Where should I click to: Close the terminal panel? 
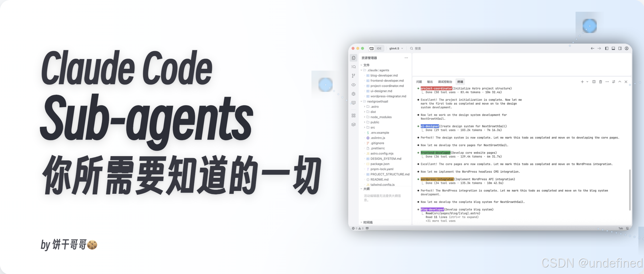pos(626,82)
